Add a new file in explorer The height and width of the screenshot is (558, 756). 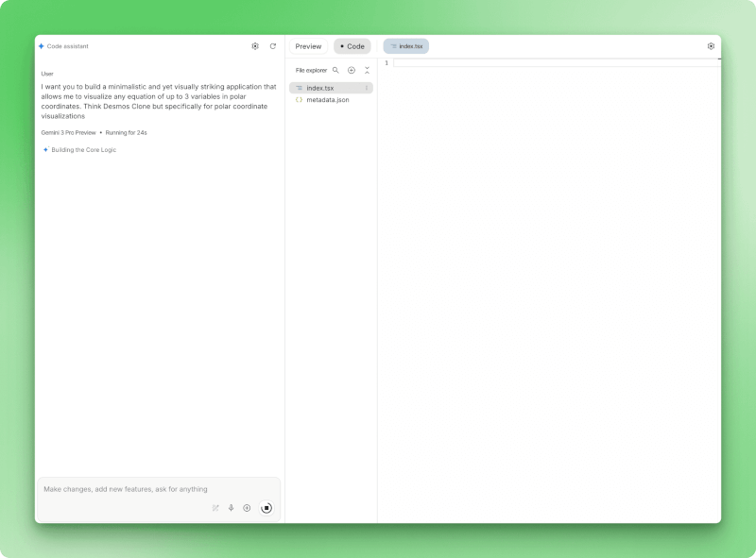352,70
